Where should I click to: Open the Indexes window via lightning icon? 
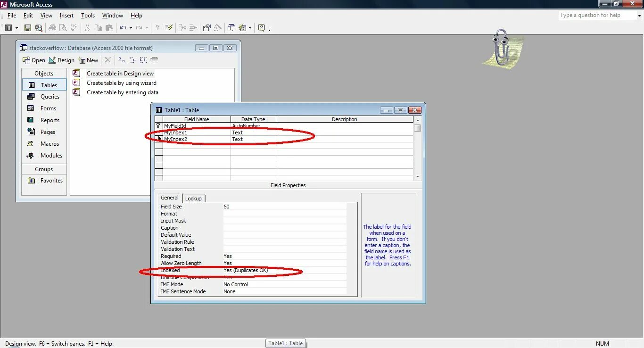pyautogui.click(x=169, y=28)
